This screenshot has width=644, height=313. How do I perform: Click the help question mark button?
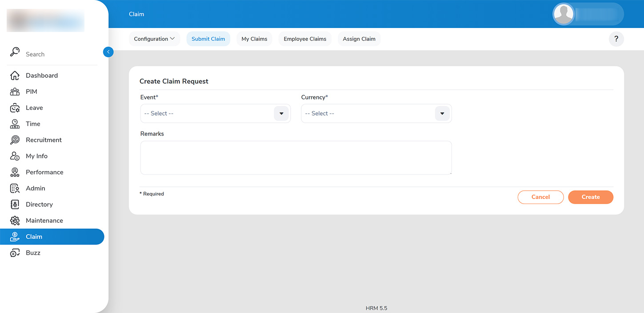coord(616,39)
